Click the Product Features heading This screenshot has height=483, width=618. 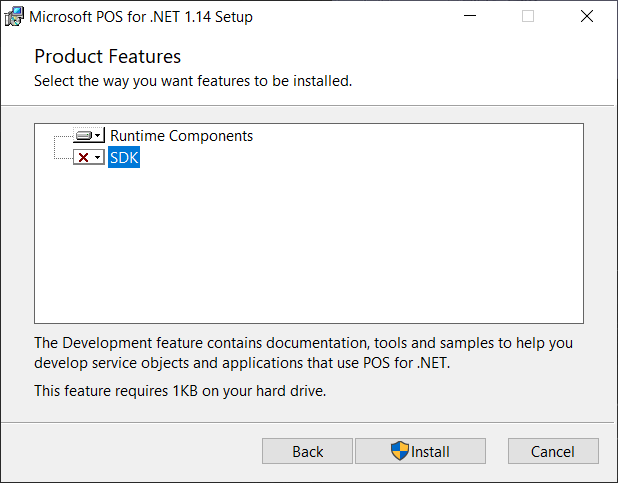tap(107, 56)
